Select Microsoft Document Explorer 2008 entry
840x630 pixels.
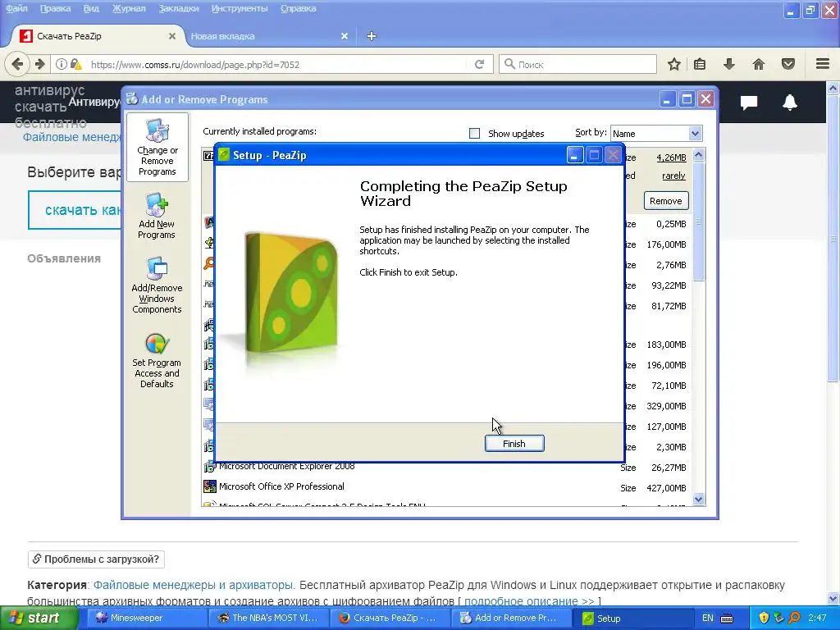(286, 467)
